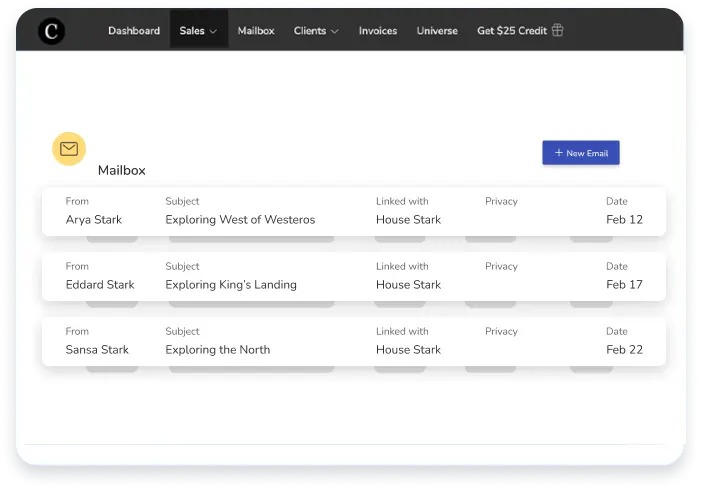Viewport: 701px width, 490px height.
Task: Navigate to the Universe section
Action: point(437,31)
